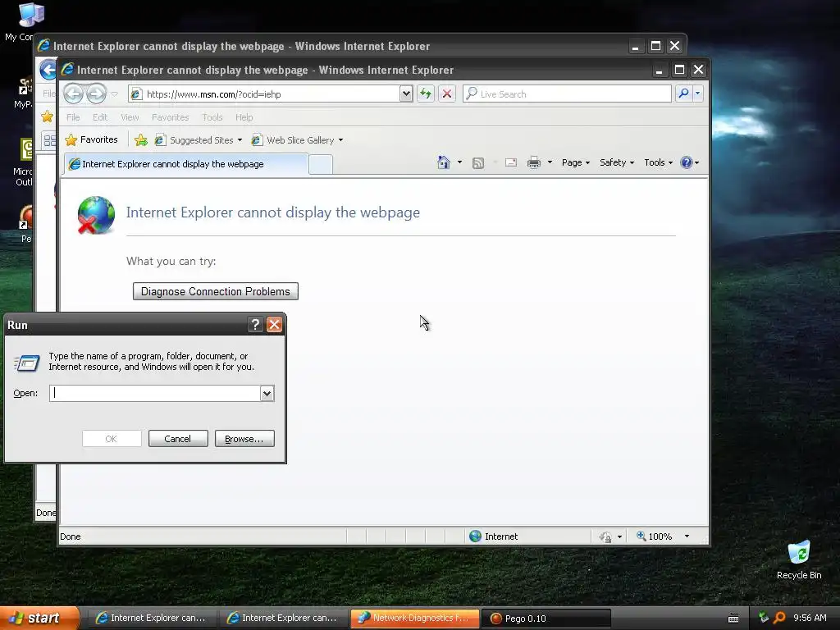The height and width of the screenshot is (630, 840).
Task: Click the RSS Feeds icon
Action: pyautogui.click(x=478, y=163)
